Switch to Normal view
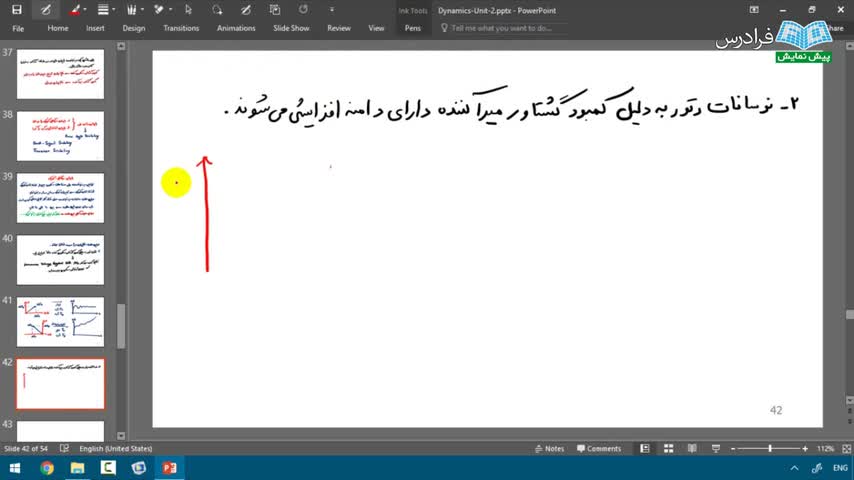This screenshot has width=854, height=480. 644,448
